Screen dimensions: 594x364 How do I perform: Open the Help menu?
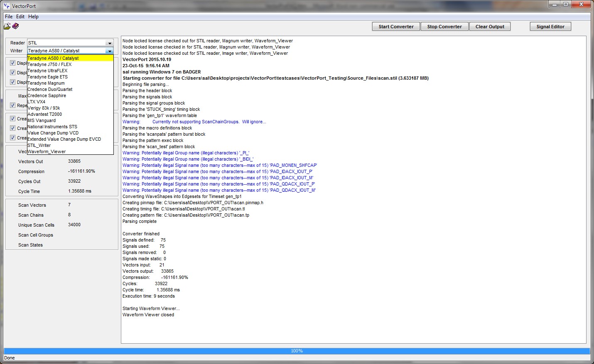click(x=33, y=17)
